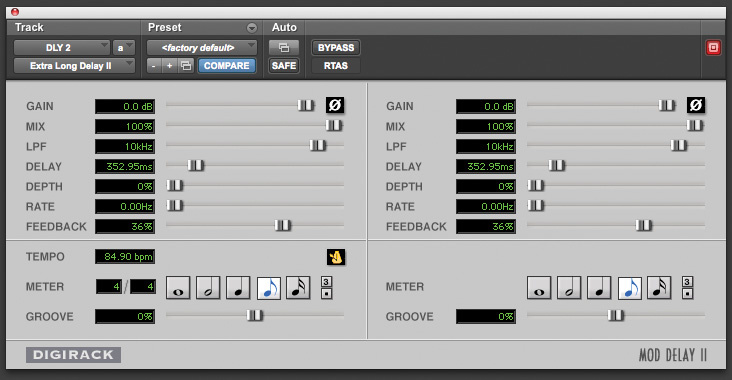Toggle triplet modifier in left meter
The width and height of the screenshot is (732, 380).
click(x=326, y=281)
